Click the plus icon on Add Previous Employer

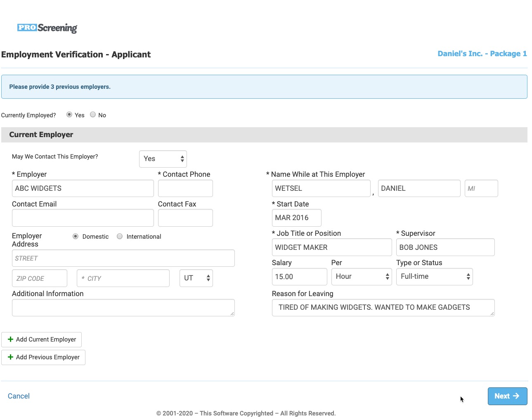pyautogui.click(x=11, y=357)
